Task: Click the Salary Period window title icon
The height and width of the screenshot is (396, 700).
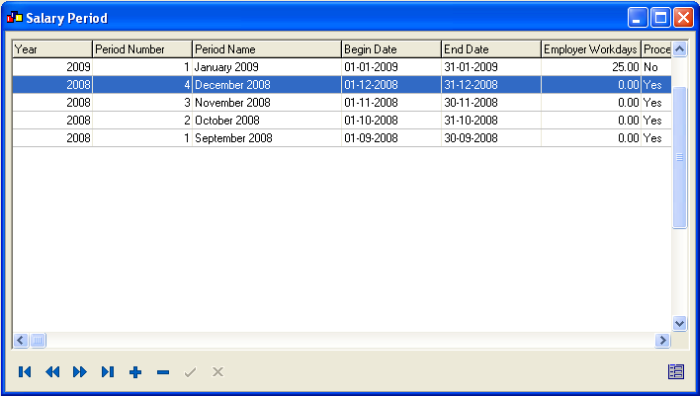Action: coord(14,18)
